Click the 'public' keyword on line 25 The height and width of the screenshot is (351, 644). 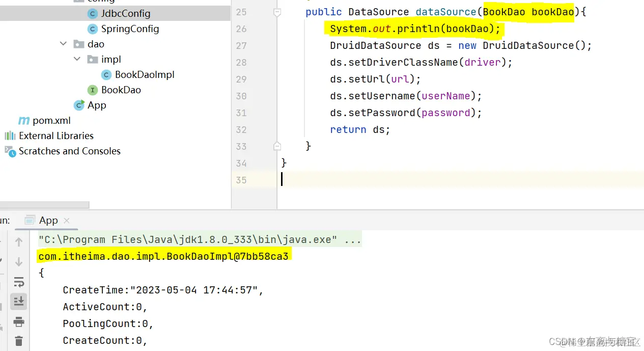tap(324, 12)
